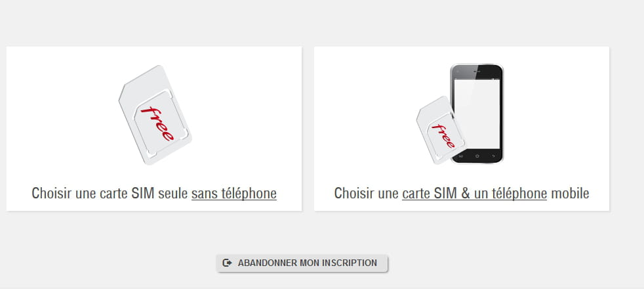Open 'carte SIM & un téléphone' link
The width and height of the screenshot is (644, 289).
(474, 193)
